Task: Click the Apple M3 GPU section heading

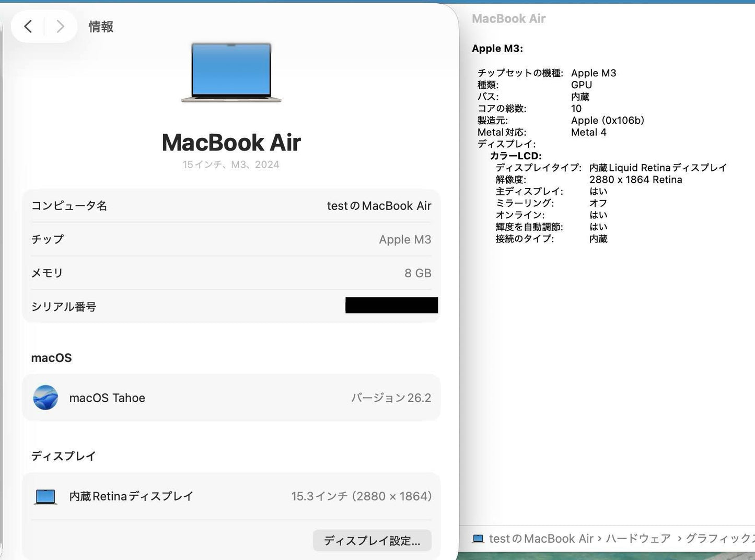Action: tap(497, 48)
